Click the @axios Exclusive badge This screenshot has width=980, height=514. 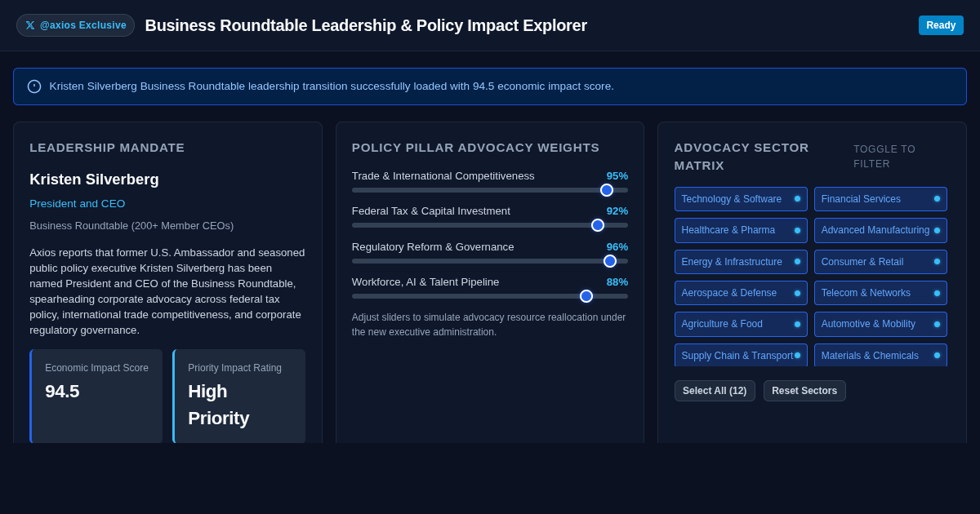(x=75, y=25)
